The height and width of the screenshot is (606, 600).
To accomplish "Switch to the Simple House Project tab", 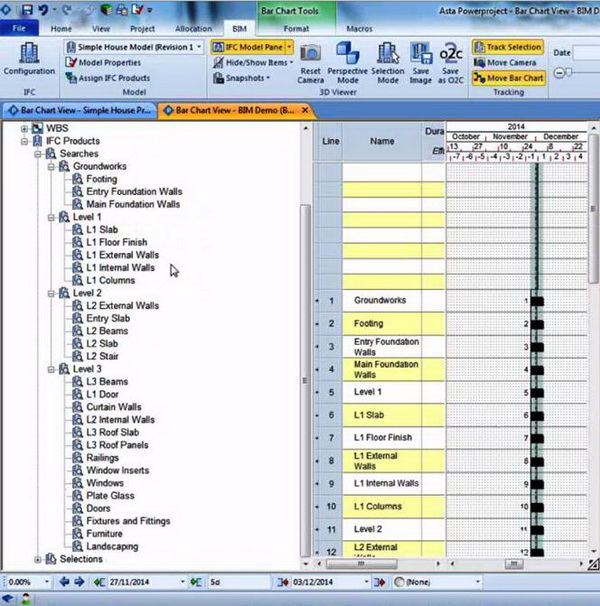I will (79, 111).
